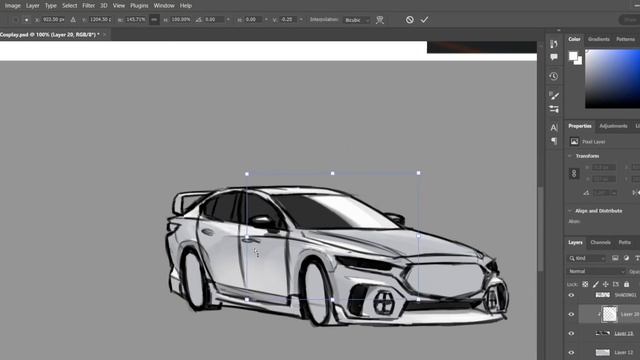Image resolution: width=640 pixels, height=360 pixels.
Task: Open the Brushes panel icon
Action: pos(554,96)
